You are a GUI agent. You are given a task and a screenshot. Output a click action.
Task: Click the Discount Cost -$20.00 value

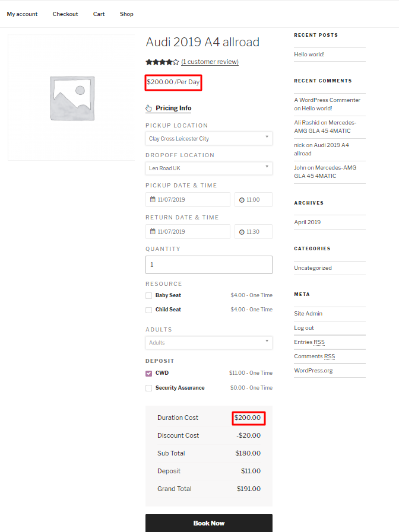[x=249, y=435]
